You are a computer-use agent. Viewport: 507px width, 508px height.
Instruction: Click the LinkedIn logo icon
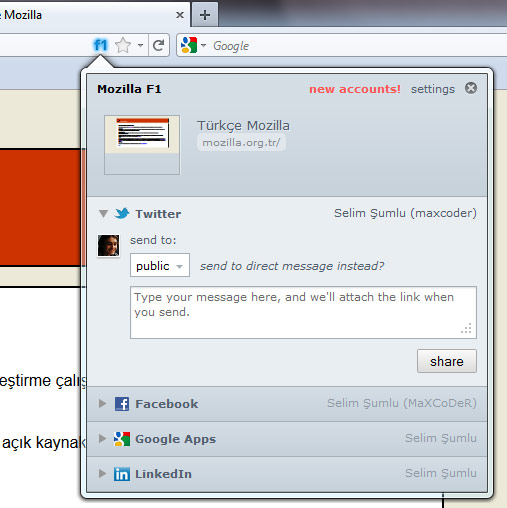tap(122, 474)
